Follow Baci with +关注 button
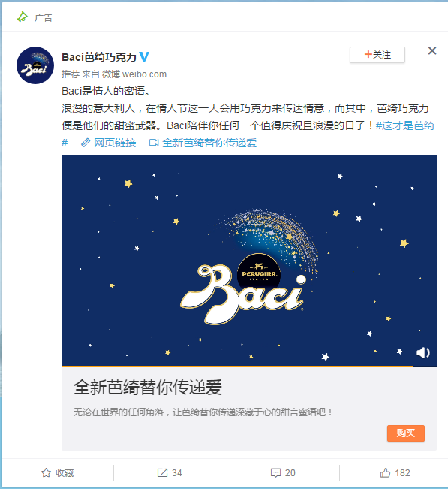Screen dimensions: 448x489 (377, 55)
